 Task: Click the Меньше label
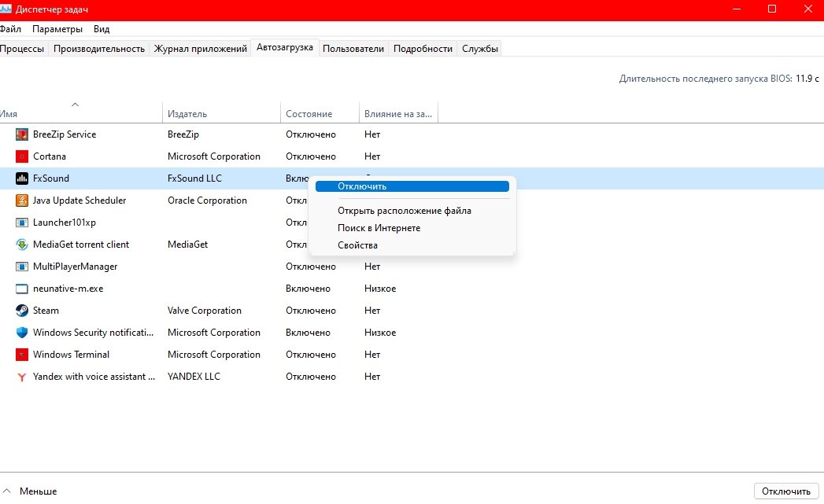coord(38,491)
